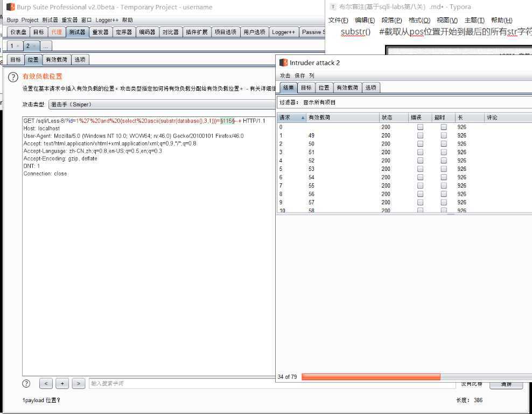Click inside the request editor text
The height and width of the screenshot is (414, 532).
click(x=149, y=246)
